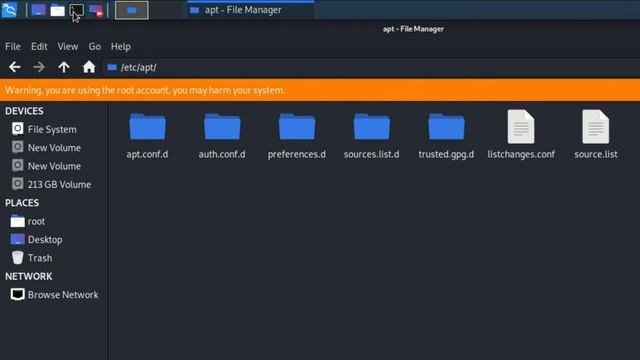640x360 pixels.
Task: Click the listchanges.conf name label
Action: coord(521,154)
